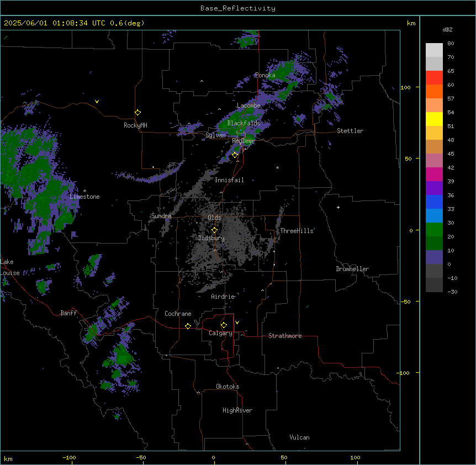Select the yellow diamond marker south of RedDeer
476x465 pixels.
[x=235, y=155]
